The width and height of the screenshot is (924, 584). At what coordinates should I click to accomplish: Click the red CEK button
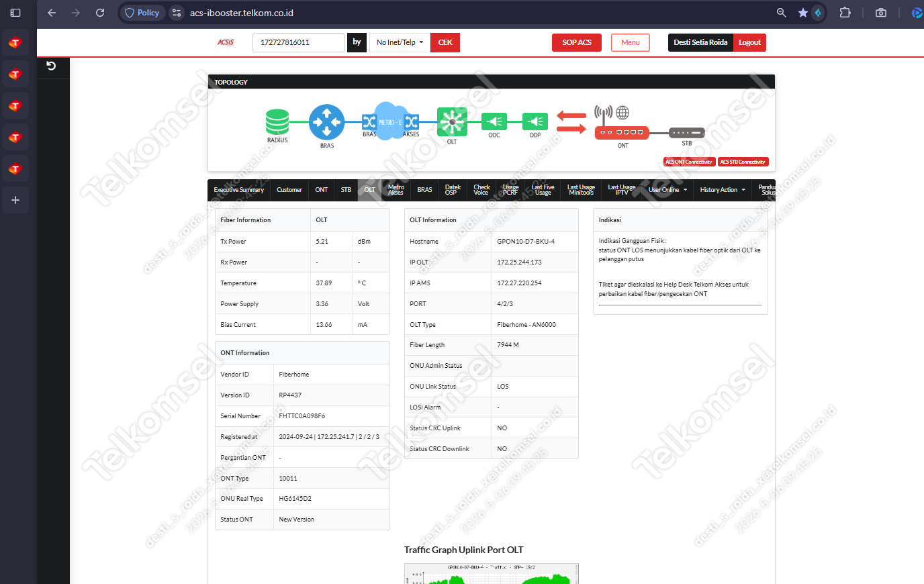click(445, 42)
